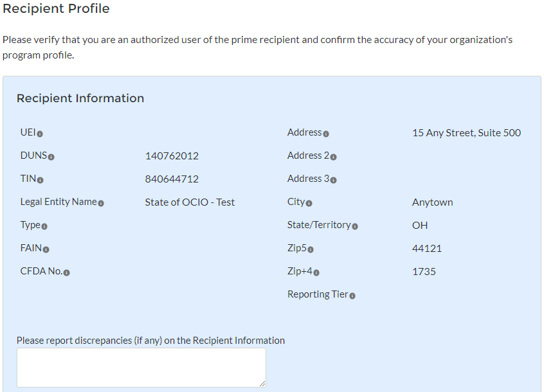Click the Recipient Profile heading
The image size is (544, 392).
(57, 9)
